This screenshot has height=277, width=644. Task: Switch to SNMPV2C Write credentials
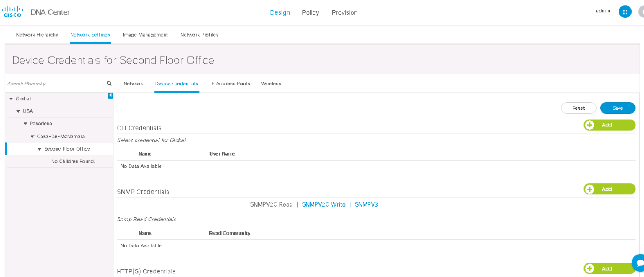tap(324, 204)
